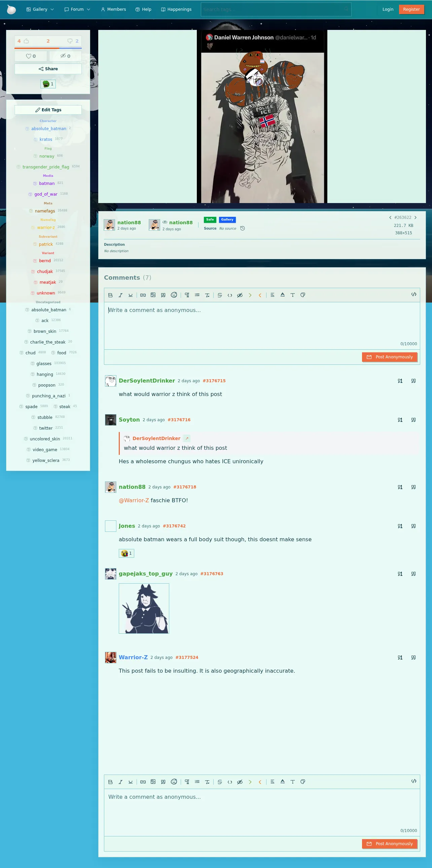This screenshot has height=868, width=432.
Task: Apply orange reverse-arrow text in the upper editor
Action: (260, 295)
